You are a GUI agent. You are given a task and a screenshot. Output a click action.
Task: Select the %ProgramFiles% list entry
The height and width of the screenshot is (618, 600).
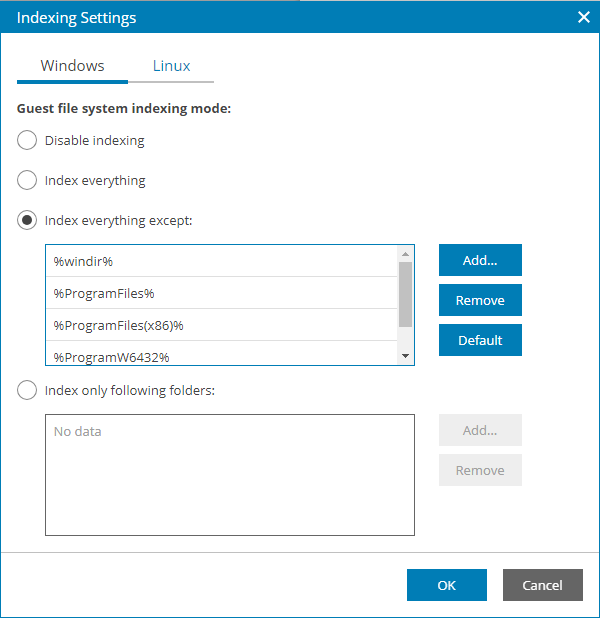coord(220,293)
